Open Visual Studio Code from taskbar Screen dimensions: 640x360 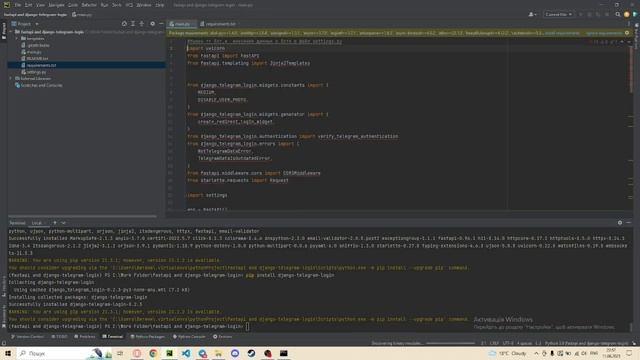point(186,353)
